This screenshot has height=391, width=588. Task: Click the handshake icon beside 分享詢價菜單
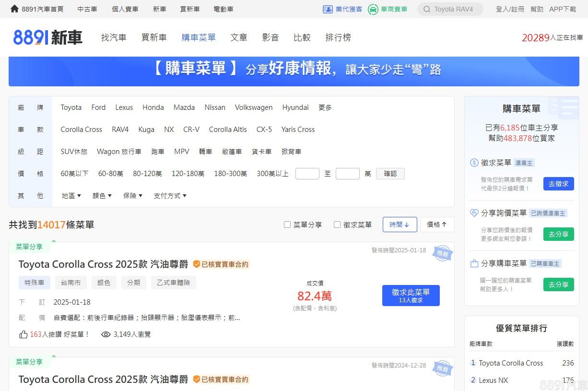(474, 213)
